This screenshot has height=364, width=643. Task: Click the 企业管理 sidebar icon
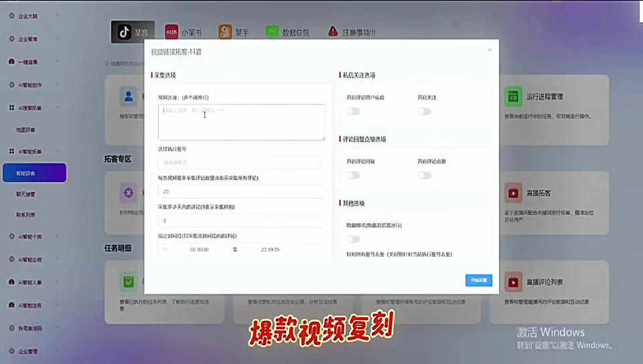pyautogui.click(x=11, y=351)
